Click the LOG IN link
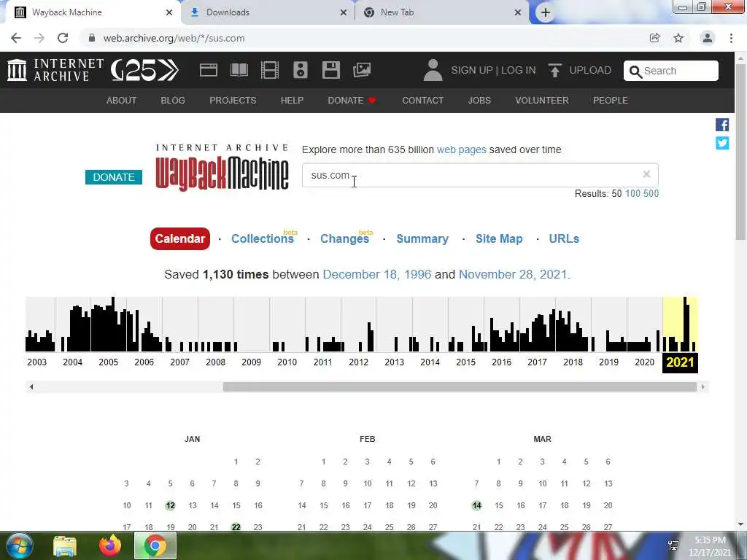 519,70
